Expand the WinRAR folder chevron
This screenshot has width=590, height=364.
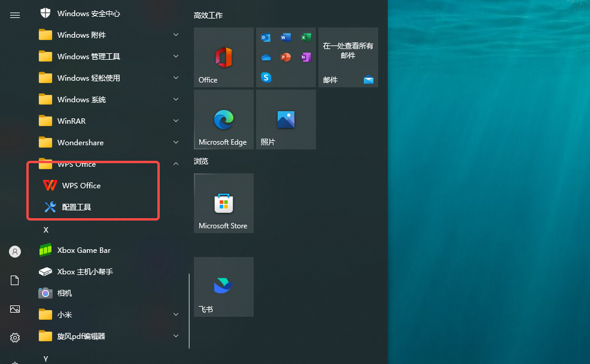(x=176, y=121)
